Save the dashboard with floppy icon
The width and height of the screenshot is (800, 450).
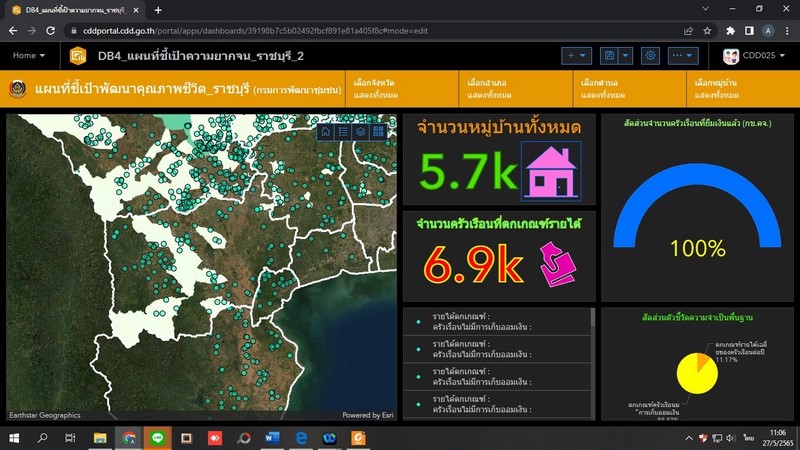pos(609,56)
